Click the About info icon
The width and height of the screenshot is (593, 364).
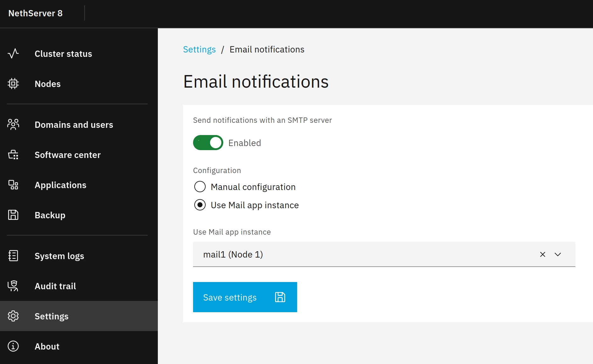click(13, 346)
